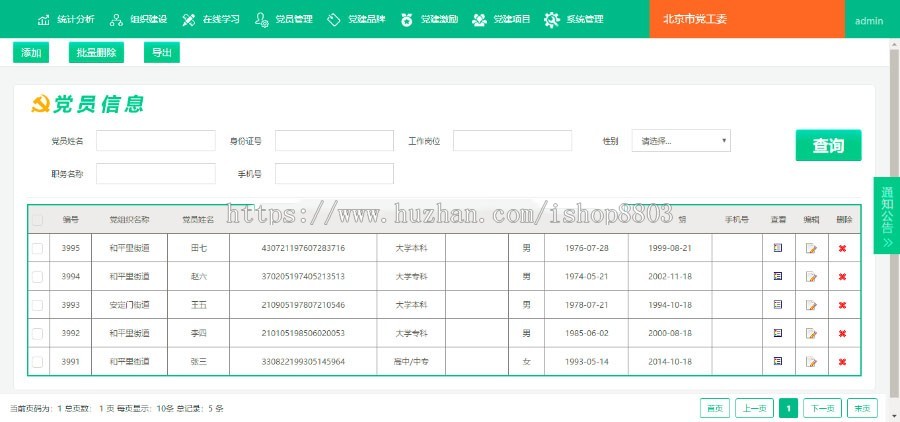This screenshot has width=900, height=422.
Task: Check the checkbox for row 3994
Action: pos(37,277)
